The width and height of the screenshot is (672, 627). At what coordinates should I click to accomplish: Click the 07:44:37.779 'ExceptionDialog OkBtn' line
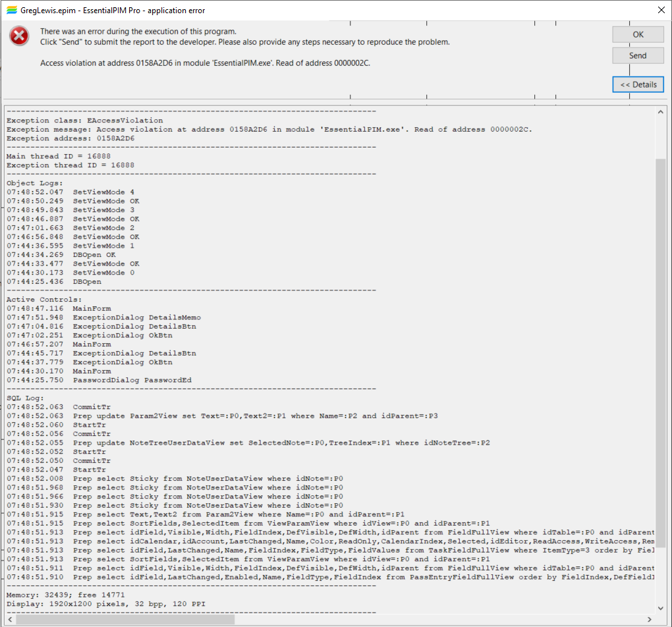[90, 363]
